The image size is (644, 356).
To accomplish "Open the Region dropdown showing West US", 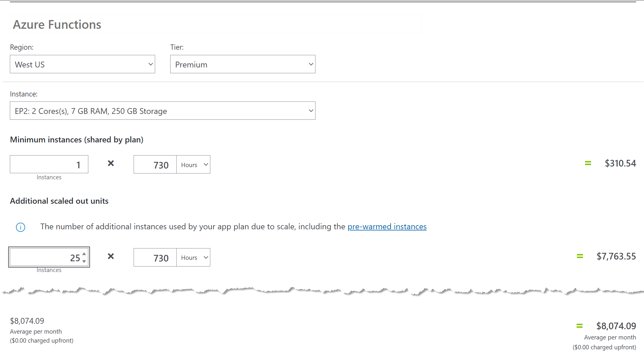I will 82,64.
